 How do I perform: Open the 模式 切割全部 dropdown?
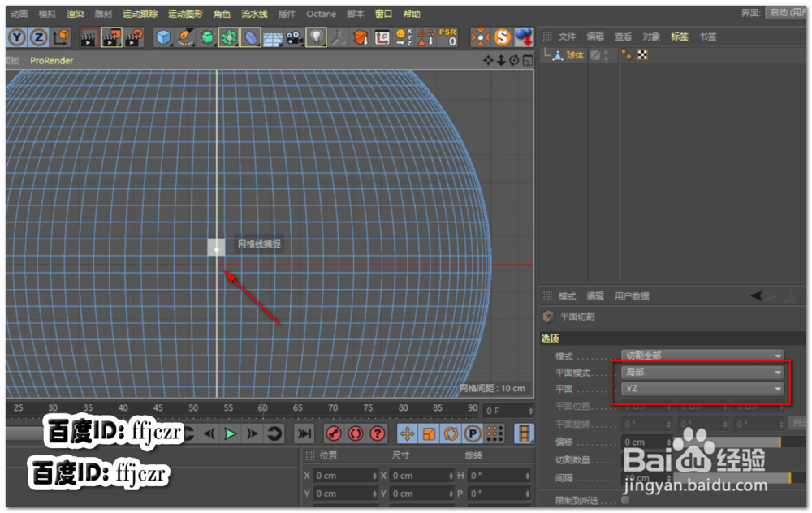(x=702, y=356)
